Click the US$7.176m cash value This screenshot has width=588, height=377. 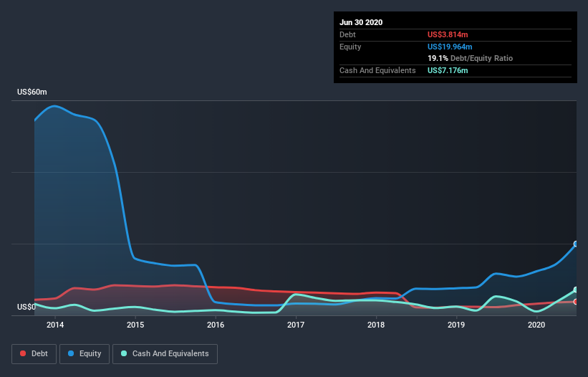point(448,70)
